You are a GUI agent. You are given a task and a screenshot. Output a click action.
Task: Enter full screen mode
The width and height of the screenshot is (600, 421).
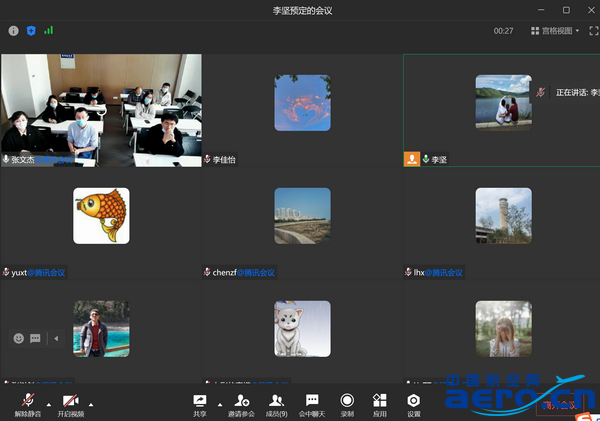point(593,31)
